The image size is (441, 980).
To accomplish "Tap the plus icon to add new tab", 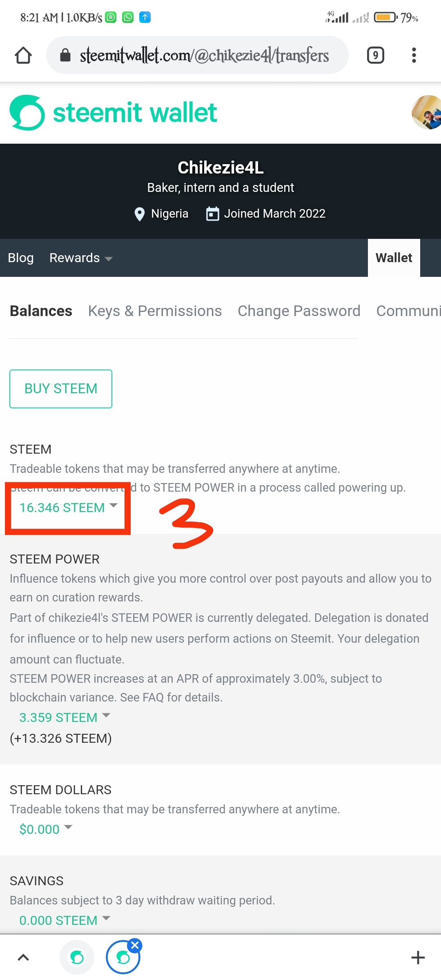I will (x=418, y=957).
